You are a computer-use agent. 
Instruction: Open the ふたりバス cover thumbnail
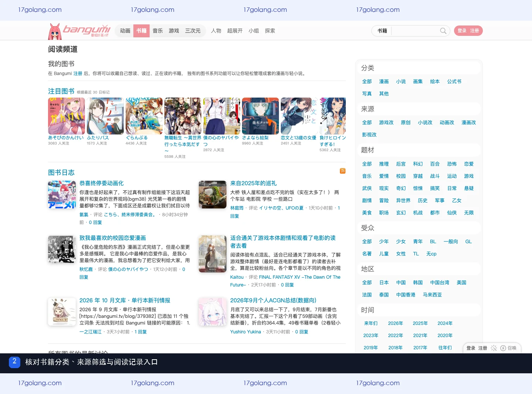coord(105,116)
